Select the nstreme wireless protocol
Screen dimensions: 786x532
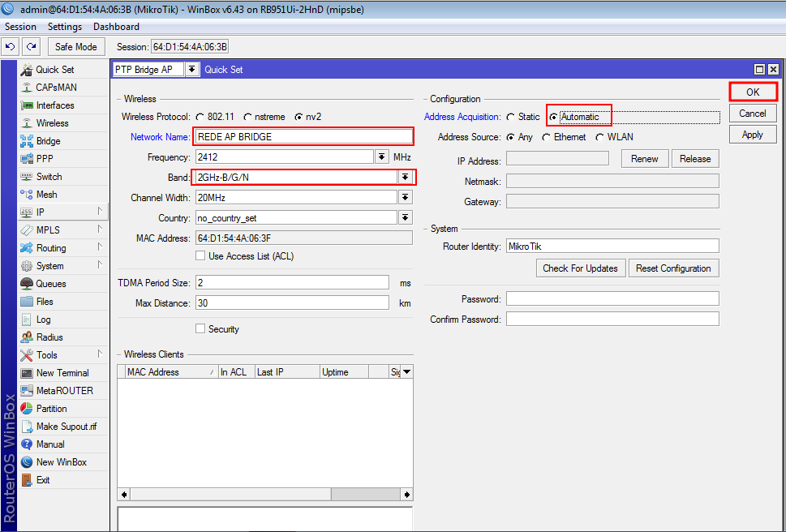[247, 117]
